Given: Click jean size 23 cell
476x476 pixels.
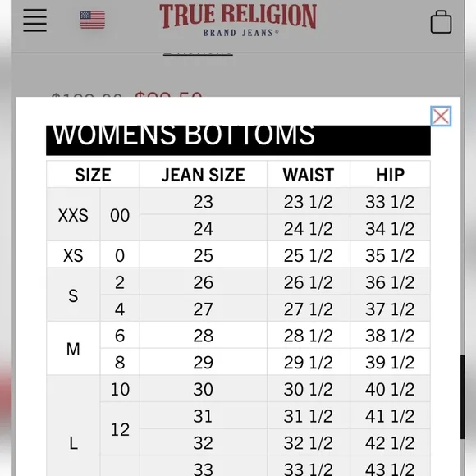Looking at the screenshot, I should pos(204,202).
